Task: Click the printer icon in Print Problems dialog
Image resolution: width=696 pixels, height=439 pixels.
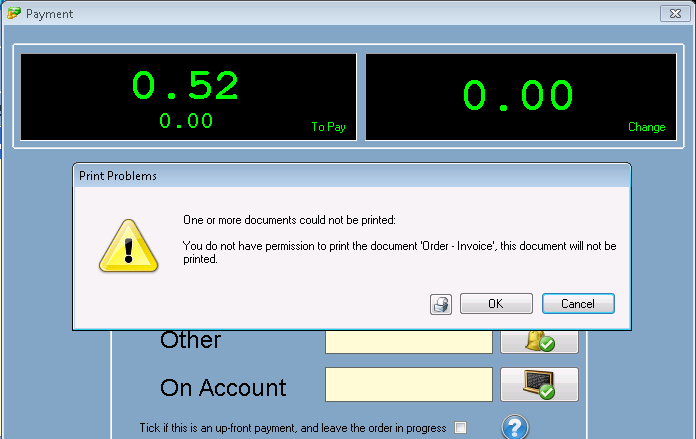Action: (441, 303)
